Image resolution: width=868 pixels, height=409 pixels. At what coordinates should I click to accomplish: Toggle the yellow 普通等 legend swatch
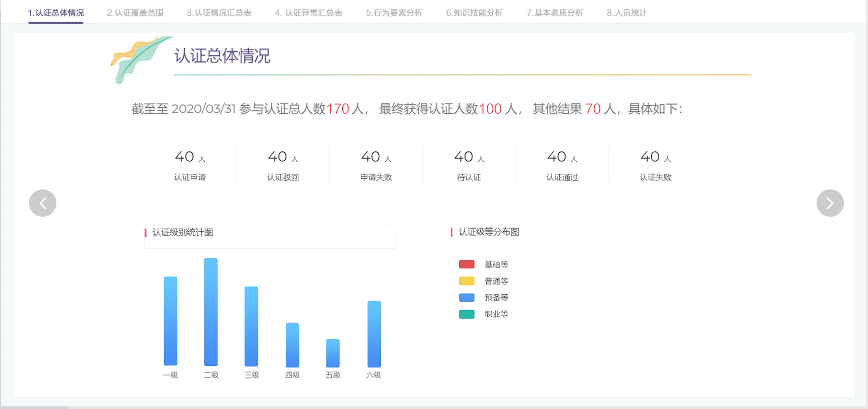pyautogui.click(x=467, y=281)
